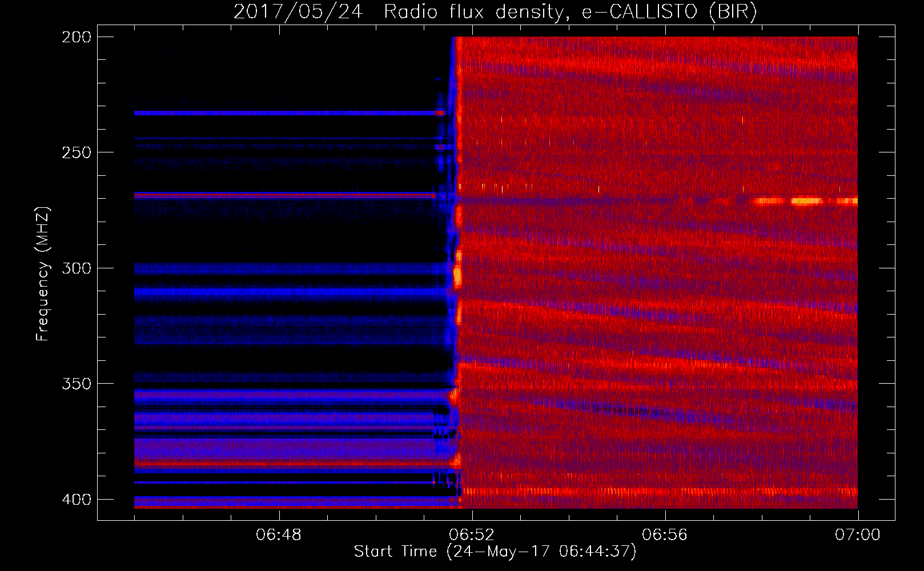This screenshot has width=924, height=571.
Task: Click the 07:00 time tick label
Action: pyautogui.click(x=858, y=535)
